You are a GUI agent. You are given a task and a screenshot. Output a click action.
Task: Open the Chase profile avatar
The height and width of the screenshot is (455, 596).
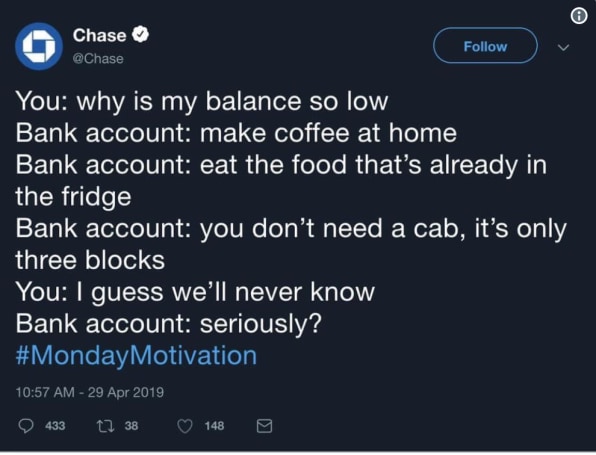[39, 46]
